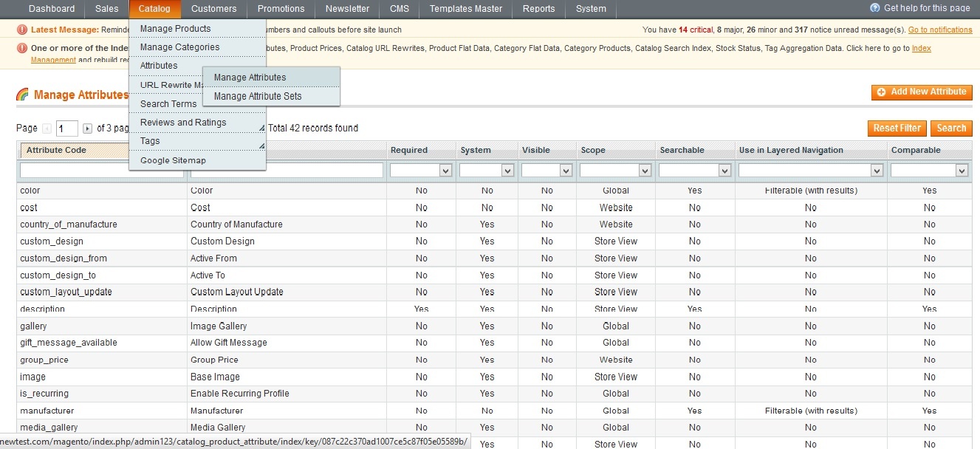Open Manage Products in Catalog menu

[x=176, y=29]
